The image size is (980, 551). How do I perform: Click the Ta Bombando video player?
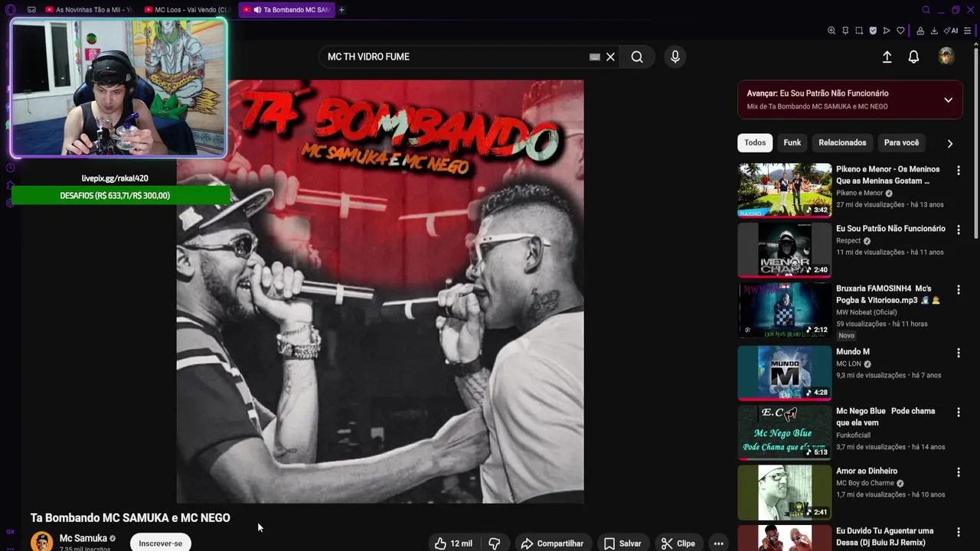tap(380, 292)
